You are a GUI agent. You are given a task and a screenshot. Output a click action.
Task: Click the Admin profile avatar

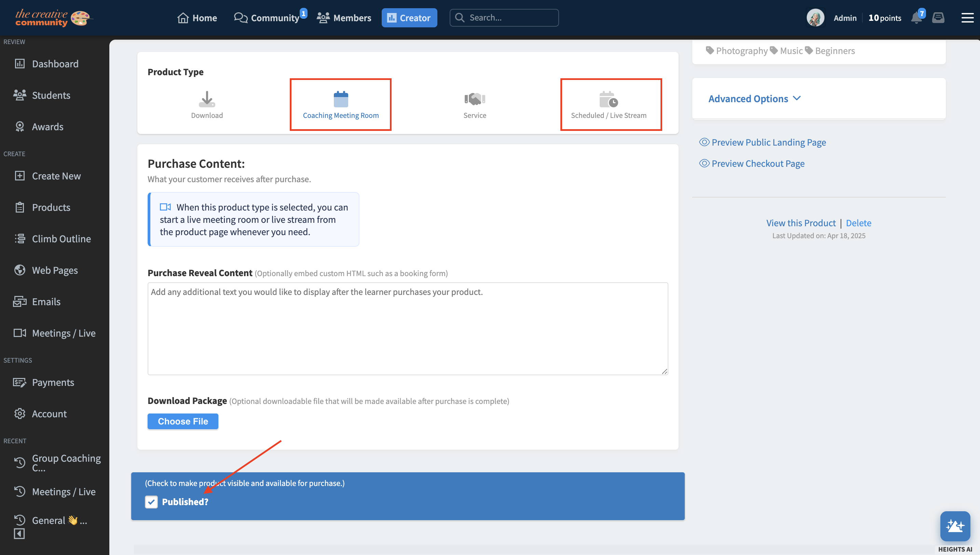[x=815, y=18]
